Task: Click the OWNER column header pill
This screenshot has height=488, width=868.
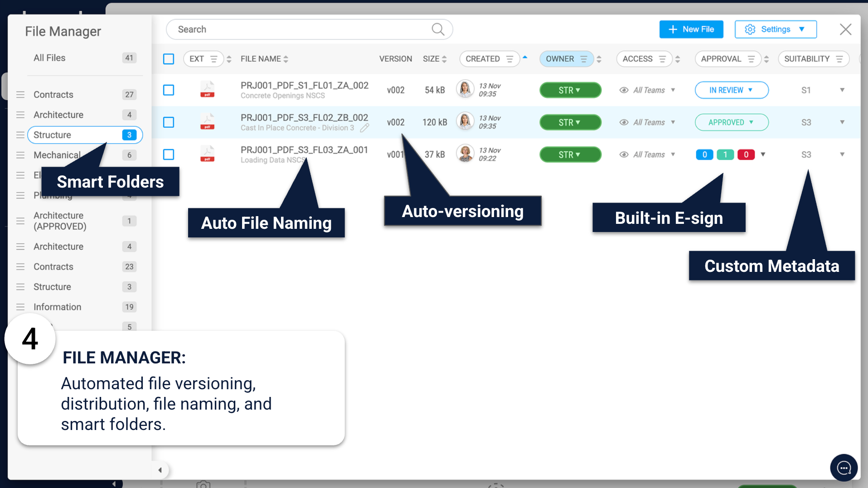Action: [x=567, y=59]
